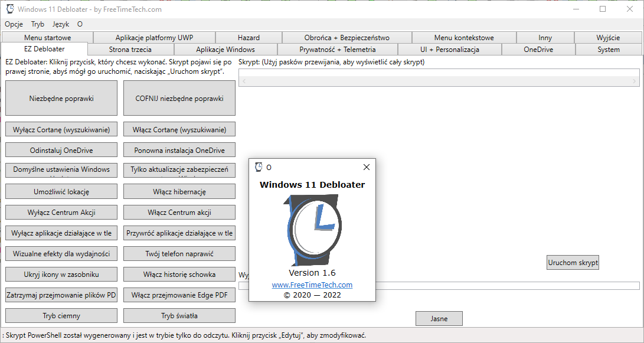The image size is (644, 343).
Task: Click the Włącz Centrum akcji button
Action: pos(179,213)
